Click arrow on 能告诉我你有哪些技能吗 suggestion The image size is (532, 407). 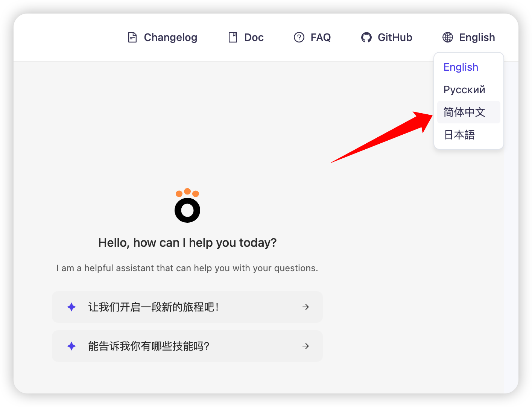tap(306, 346)
